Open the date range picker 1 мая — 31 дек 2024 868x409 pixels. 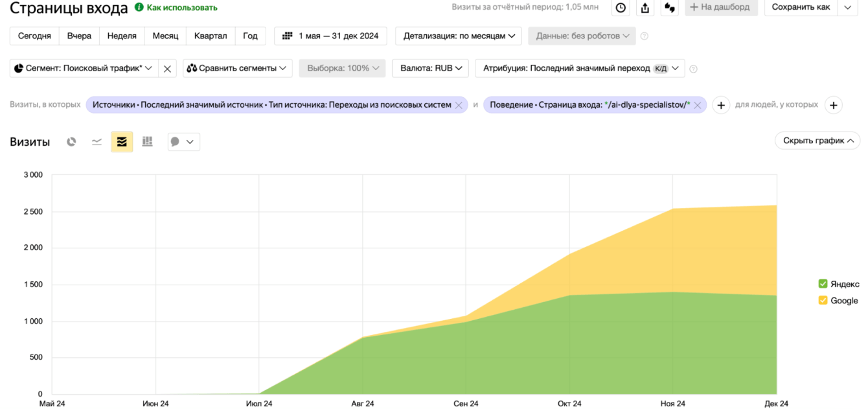(x=330, y=36)
